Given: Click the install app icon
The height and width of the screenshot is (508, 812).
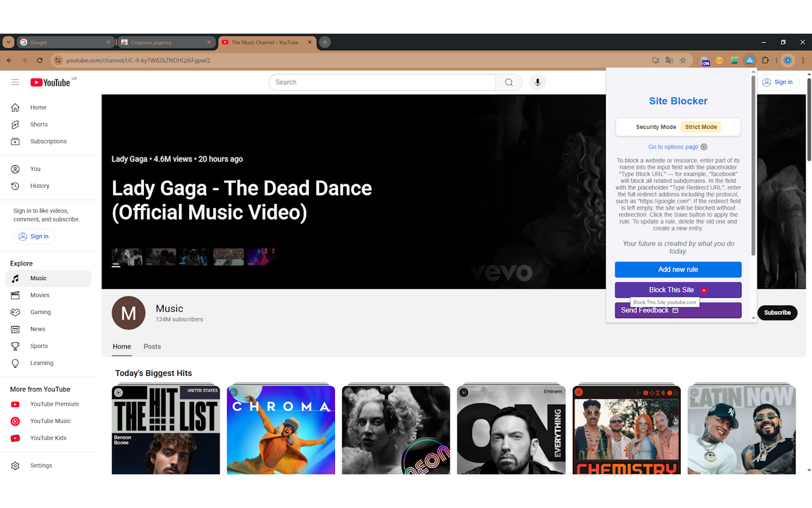Looking at the screenshot, I should pos(655,60).
